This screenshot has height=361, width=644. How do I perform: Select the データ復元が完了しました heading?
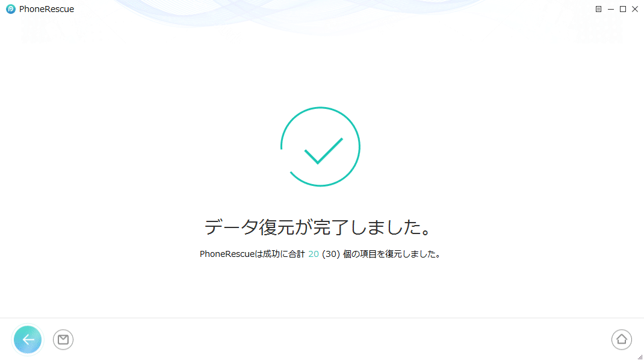pos(318,227)
